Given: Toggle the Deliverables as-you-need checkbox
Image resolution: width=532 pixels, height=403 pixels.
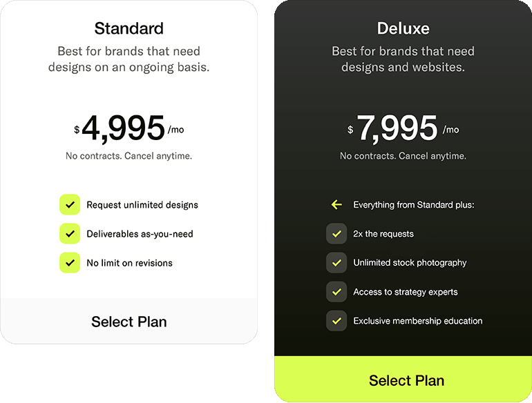Looking at the screenshot, I should [70, 234].
